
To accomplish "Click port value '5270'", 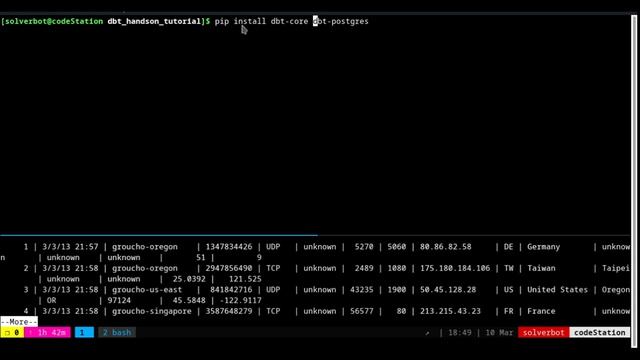I will pos(364,247).
